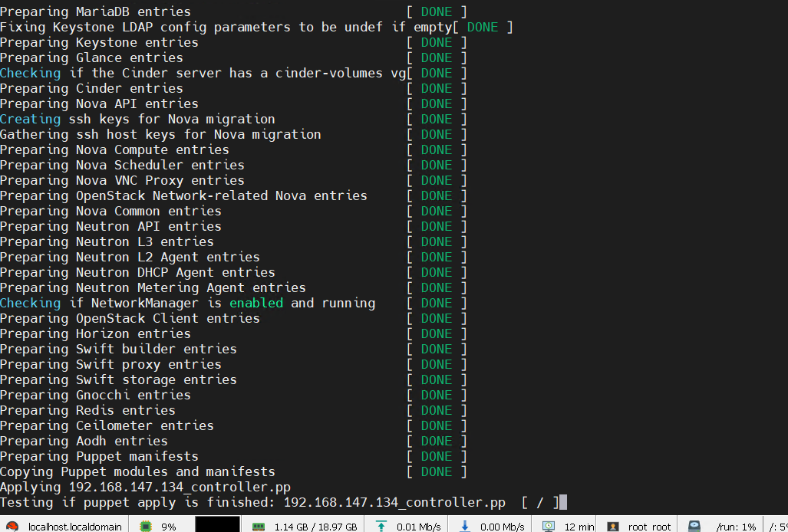Screen dimensions: 788x532
Task: Click the Checking if NetworkManager is enabled line
Action: [187, 303]
